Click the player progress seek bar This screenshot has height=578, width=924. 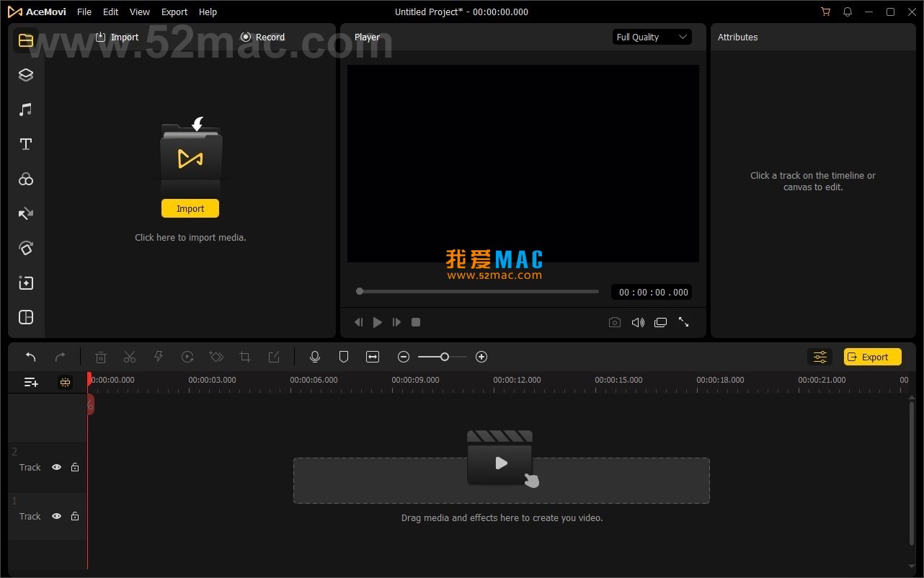point(478,291)
